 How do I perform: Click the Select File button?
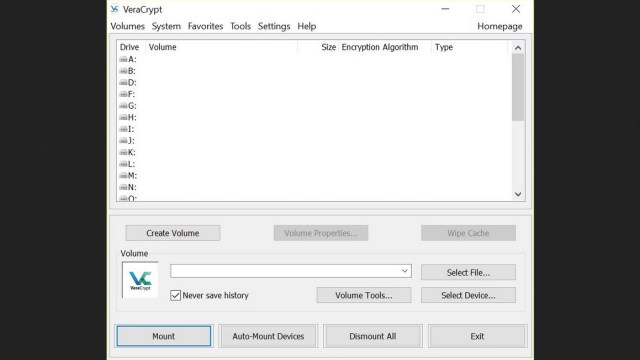pyautogui.click(x=468, y=272)
